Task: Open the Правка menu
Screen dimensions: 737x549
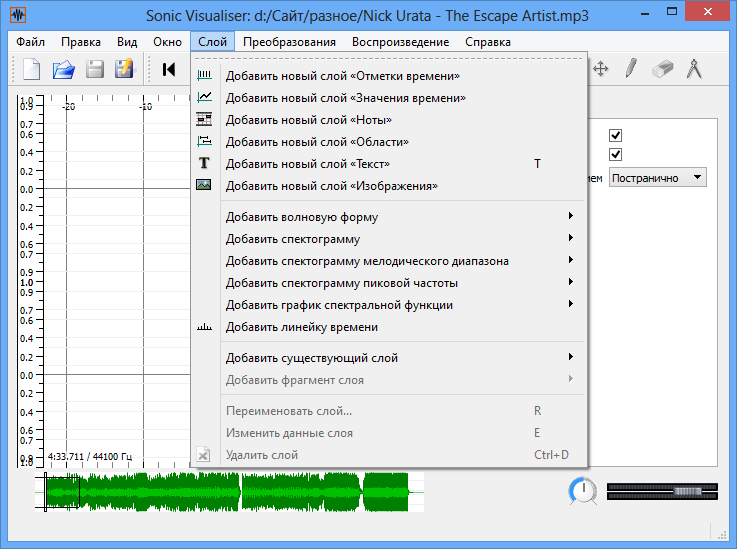Action: point(81,42)
